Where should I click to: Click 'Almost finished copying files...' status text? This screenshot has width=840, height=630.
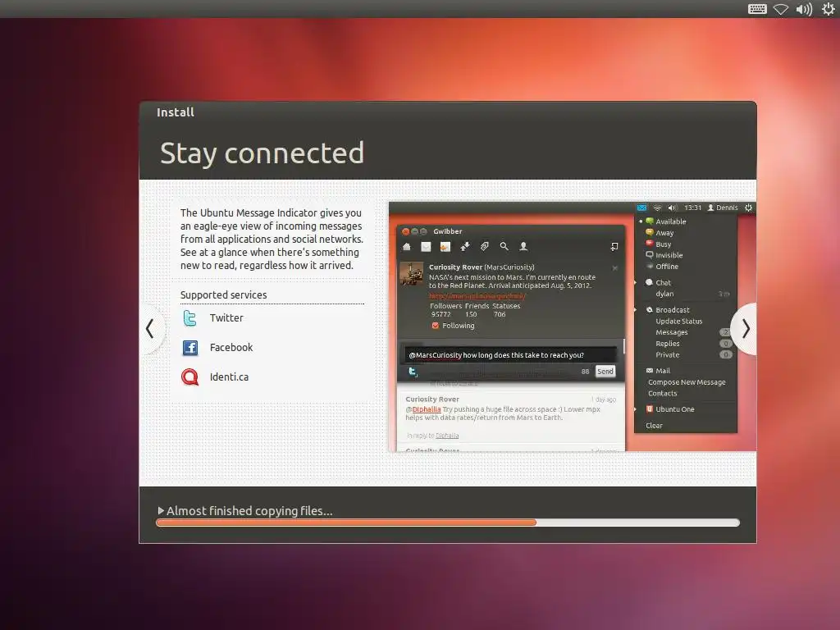249,510
